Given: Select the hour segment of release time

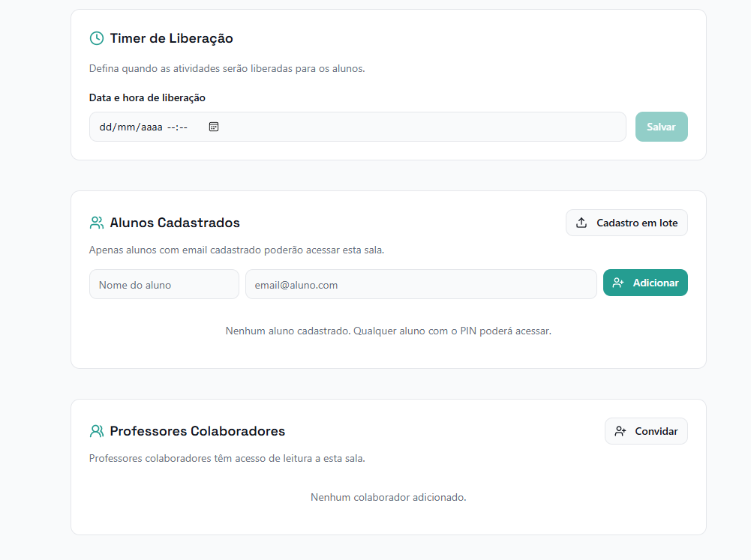Looking at the screenshot, I should [170, 127].
